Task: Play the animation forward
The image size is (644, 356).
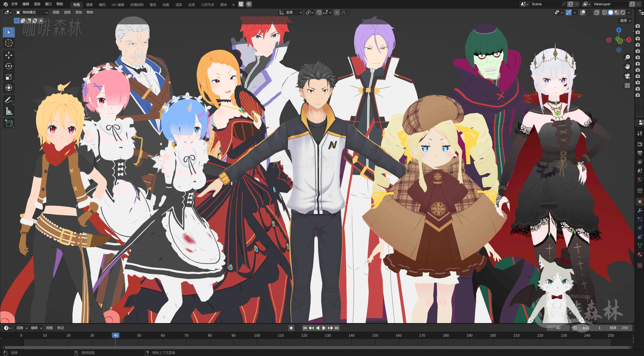Action: [x=324, y=328]
